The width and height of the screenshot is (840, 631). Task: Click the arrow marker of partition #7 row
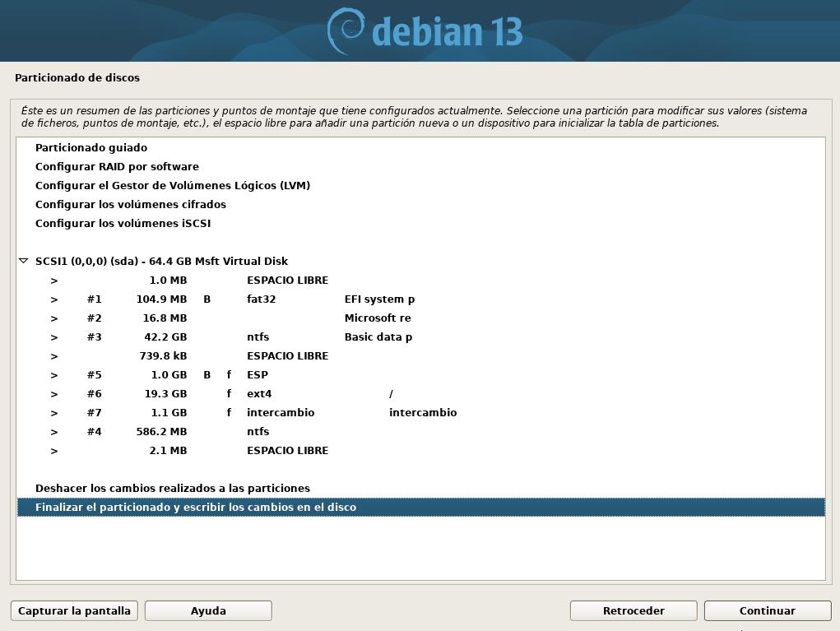pyautogui.click(x=54, y=413)
